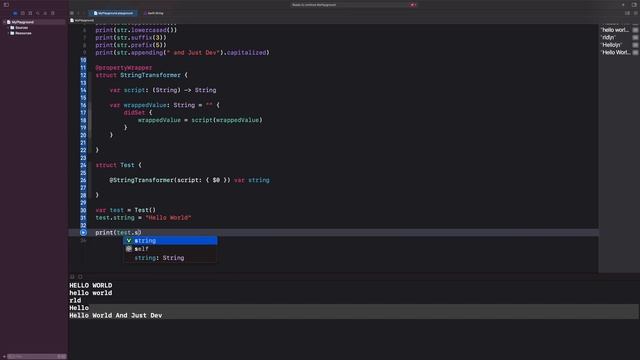Select the Project navigator icon

(x=15, y=13)
